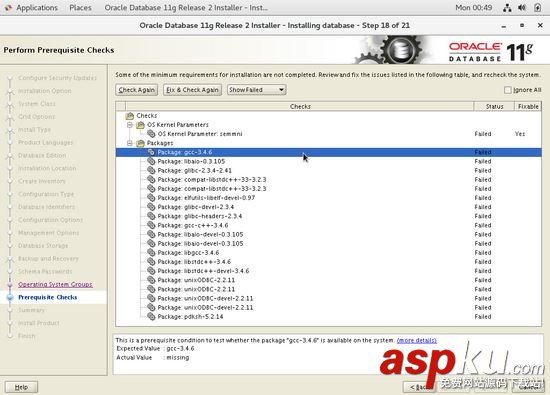Viewport: 550px width, 395px height.
Task: Select row Package: gcc-c++-3.4.6
Action: click(x=328, y=225)
